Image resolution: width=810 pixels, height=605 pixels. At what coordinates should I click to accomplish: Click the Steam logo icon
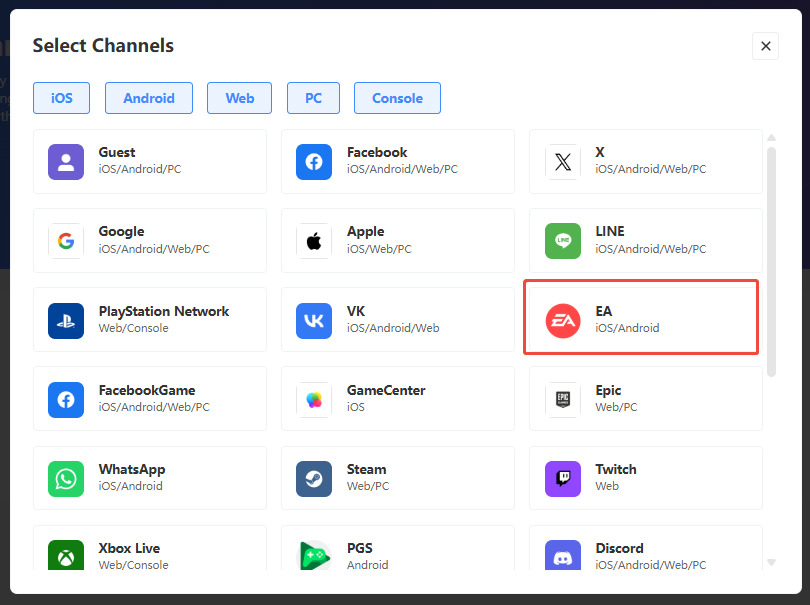[314, 479]
